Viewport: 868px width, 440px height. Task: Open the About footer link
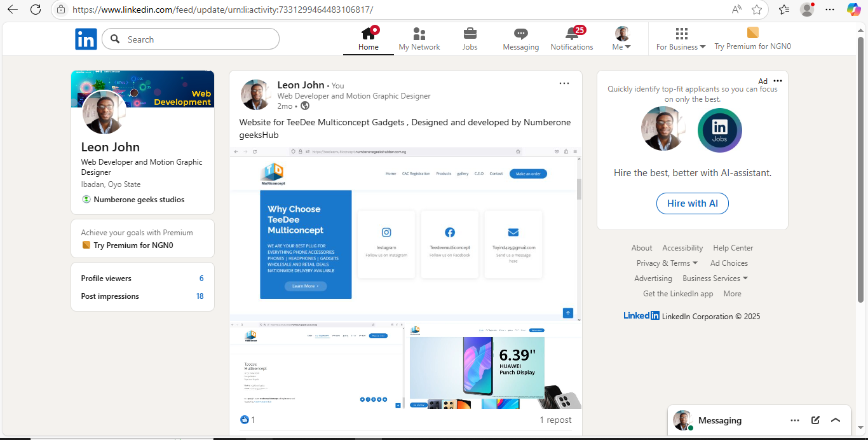pos(642,248)
